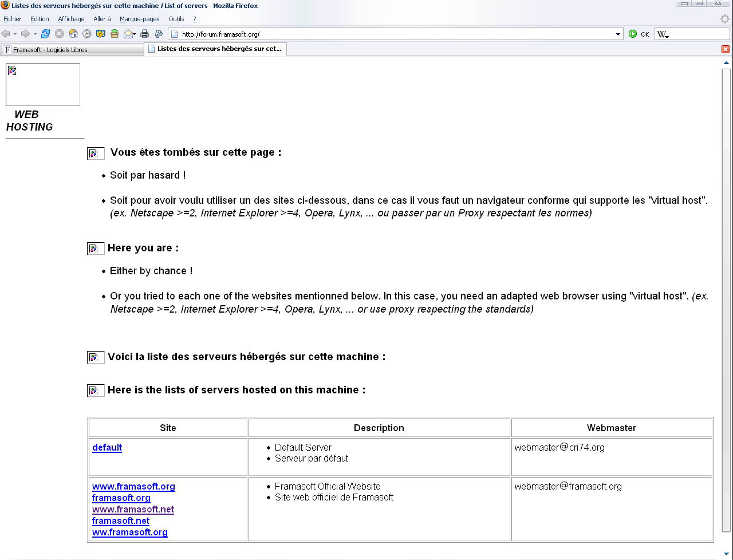The width and height of the screenshot is (733, 560).
Task: Focus the URL address field
Action: pyautogui.click(x=395, y=34)
